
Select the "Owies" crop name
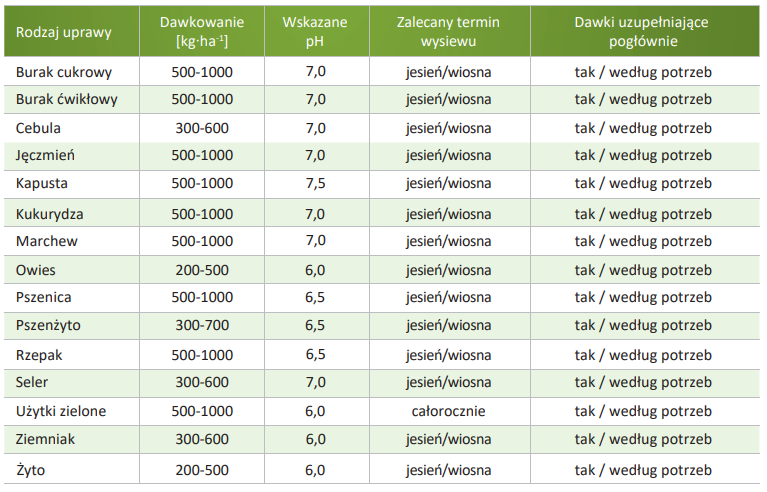pyautogui.click(x=36, y=270)
